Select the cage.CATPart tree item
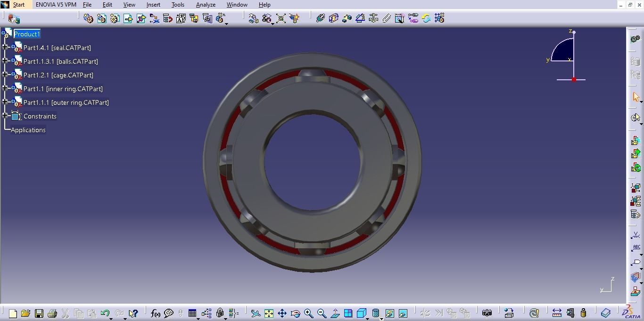Screen dimensions: 644x321 [58, 75]
